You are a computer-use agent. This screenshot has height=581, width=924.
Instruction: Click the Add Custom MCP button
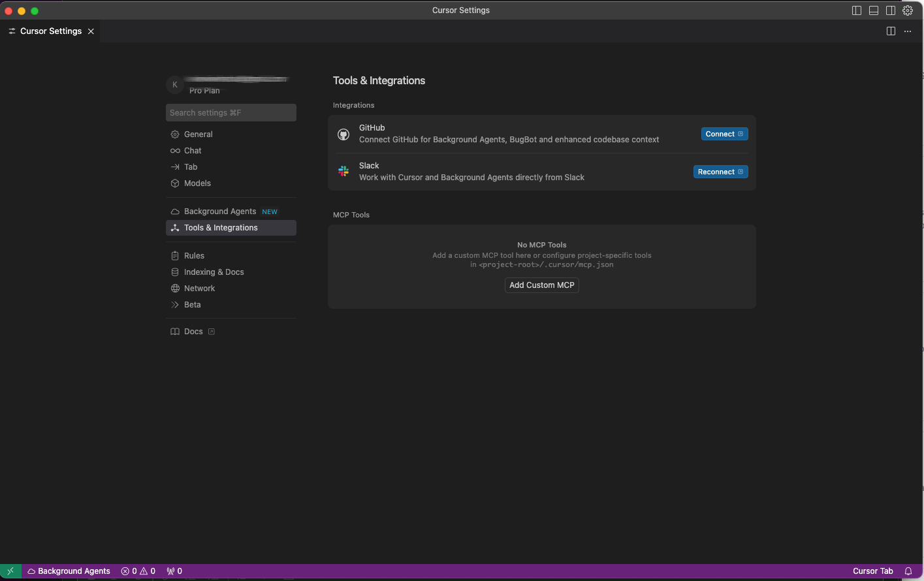coord(541,285)
